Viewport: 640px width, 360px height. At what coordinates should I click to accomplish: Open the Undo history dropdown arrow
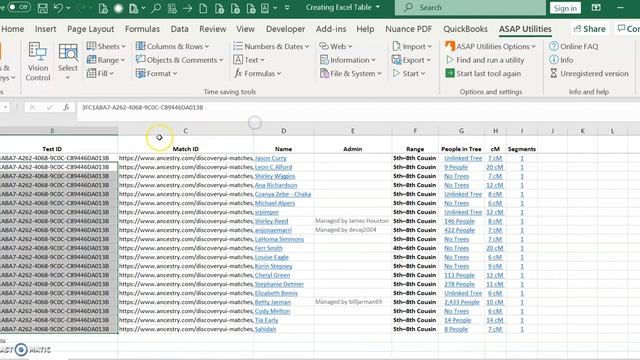pyautogui.click(x=69, y=8)
